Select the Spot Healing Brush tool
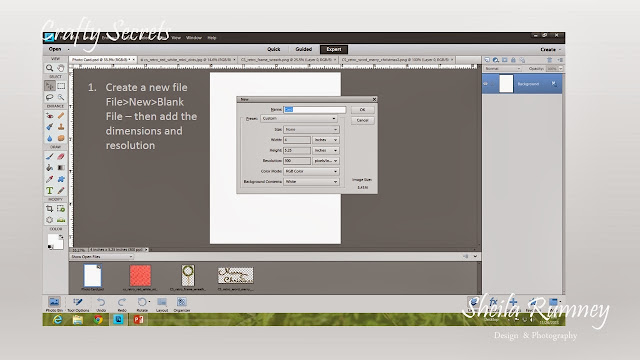Viewport: 640px width, 360px height. [x=61, y=116]
